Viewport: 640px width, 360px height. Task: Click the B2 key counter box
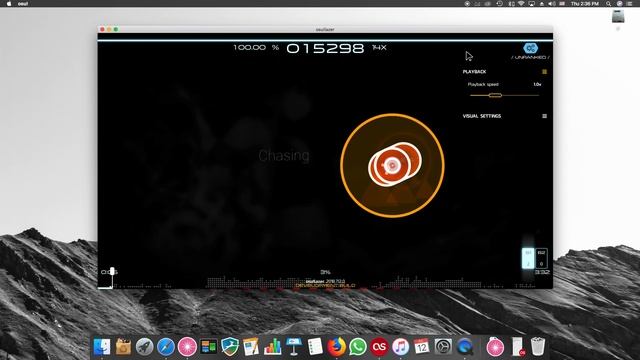[x=541, y=258]
